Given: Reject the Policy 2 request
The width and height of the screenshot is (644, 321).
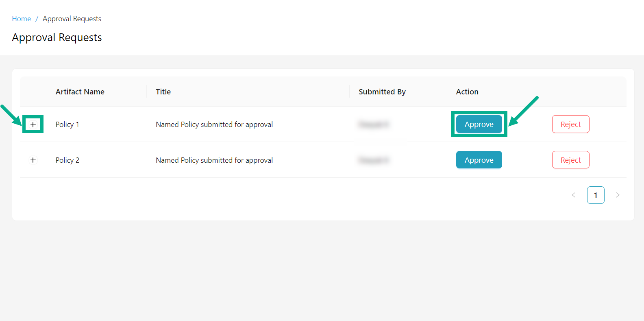Looking at the screenshot, I should (x=570, y=159).
